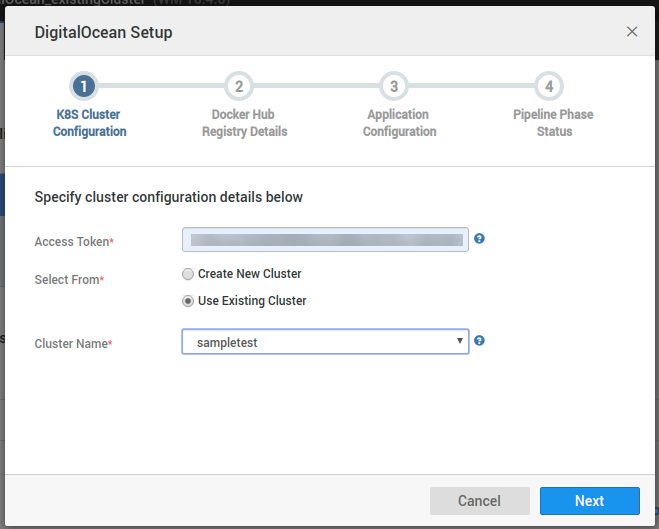Go to K8S Cluster Configuration step label

point(90,123)
